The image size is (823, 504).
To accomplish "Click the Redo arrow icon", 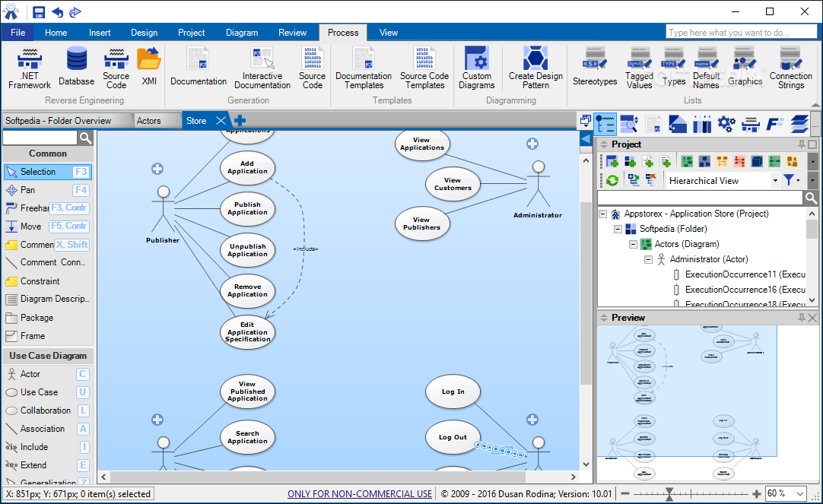I will (x=75, y=12).
